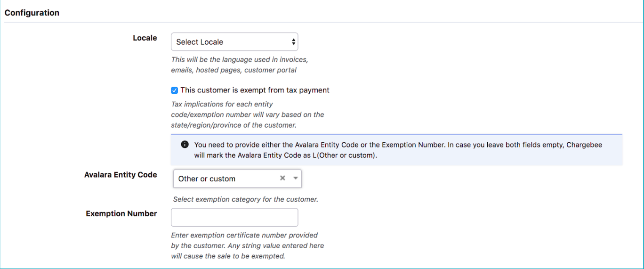Expand the Avalara Entity Code arrow
The width and height of the screenshot is (644, 269).
click(296, 178)
